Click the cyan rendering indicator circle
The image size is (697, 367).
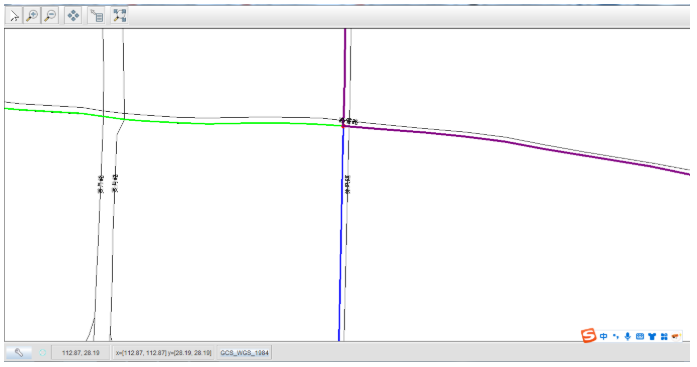[43, 353]
